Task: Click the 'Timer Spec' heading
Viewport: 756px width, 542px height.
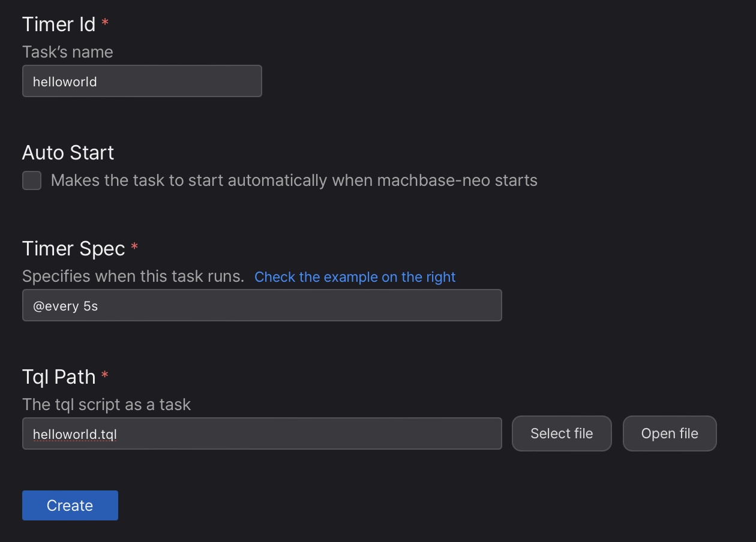Action: point(73,249)
